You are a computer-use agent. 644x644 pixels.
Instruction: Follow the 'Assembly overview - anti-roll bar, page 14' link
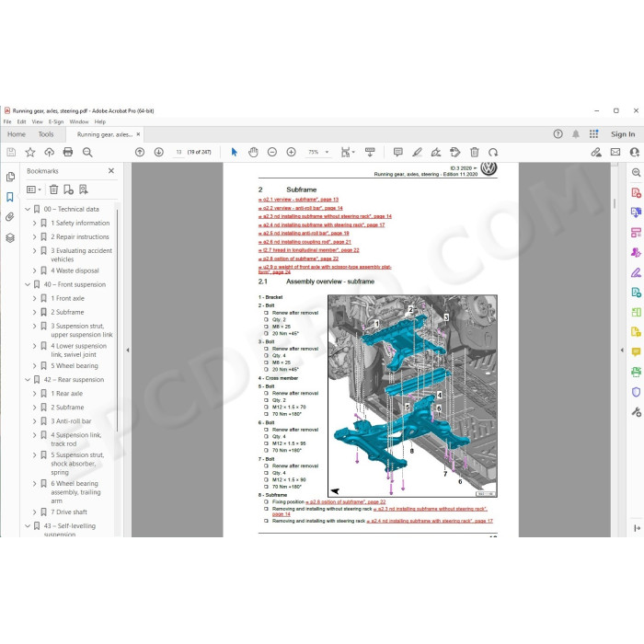pos(301,208)
